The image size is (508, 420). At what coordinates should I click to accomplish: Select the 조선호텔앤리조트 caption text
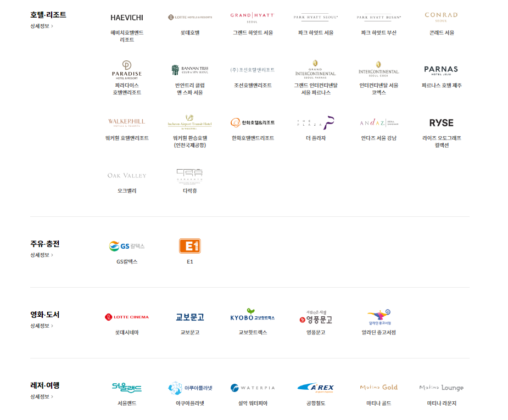pyautogui.click(x=253, y=86)
